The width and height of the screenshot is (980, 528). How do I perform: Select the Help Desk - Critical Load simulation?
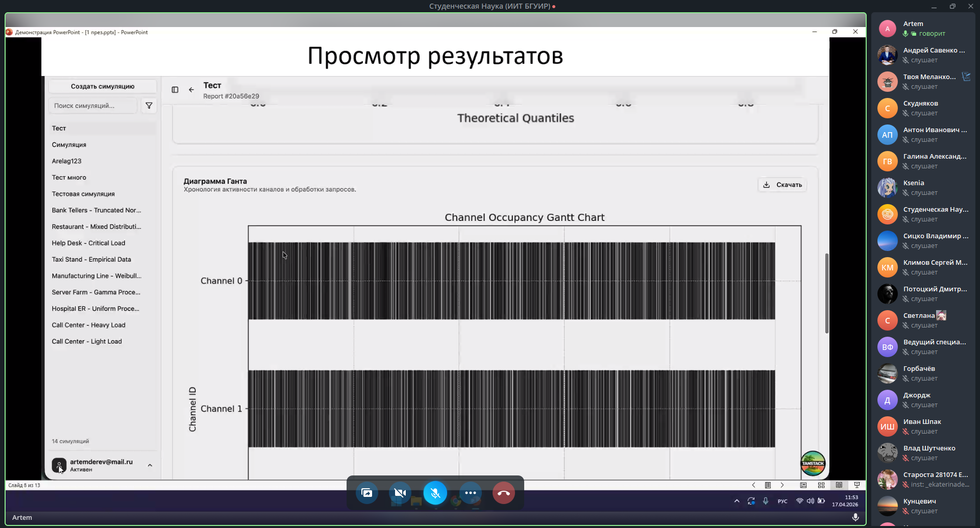coord(88,243)
